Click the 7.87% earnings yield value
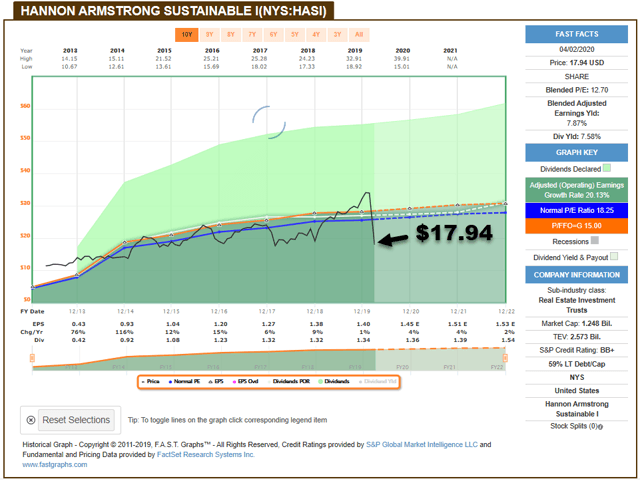Screen dimensions: 640x481 pos(577,123)
